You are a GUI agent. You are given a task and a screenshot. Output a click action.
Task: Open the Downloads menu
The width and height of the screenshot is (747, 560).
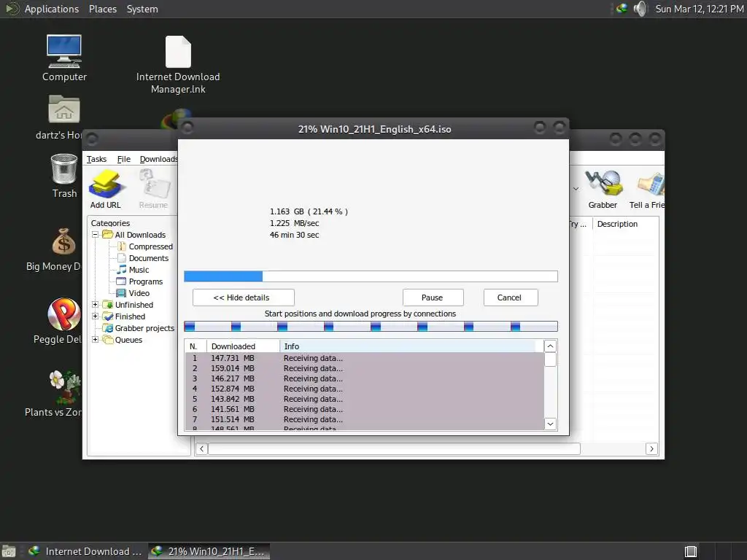point(158,159)
